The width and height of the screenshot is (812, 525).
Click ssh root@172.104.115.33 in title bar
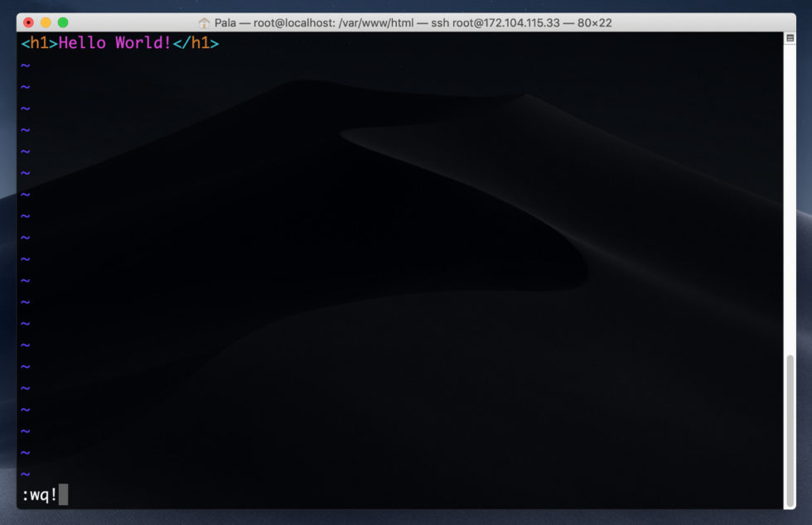[x=492, y=22]
